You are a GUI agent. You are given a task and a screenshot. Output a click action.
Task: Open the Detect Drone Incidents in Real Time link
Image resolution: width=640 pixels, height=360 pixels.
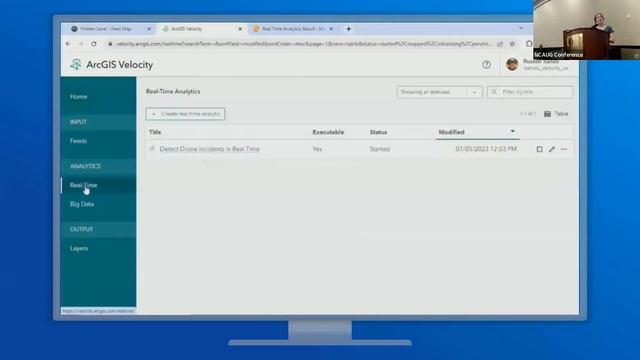tap(210, 149)
